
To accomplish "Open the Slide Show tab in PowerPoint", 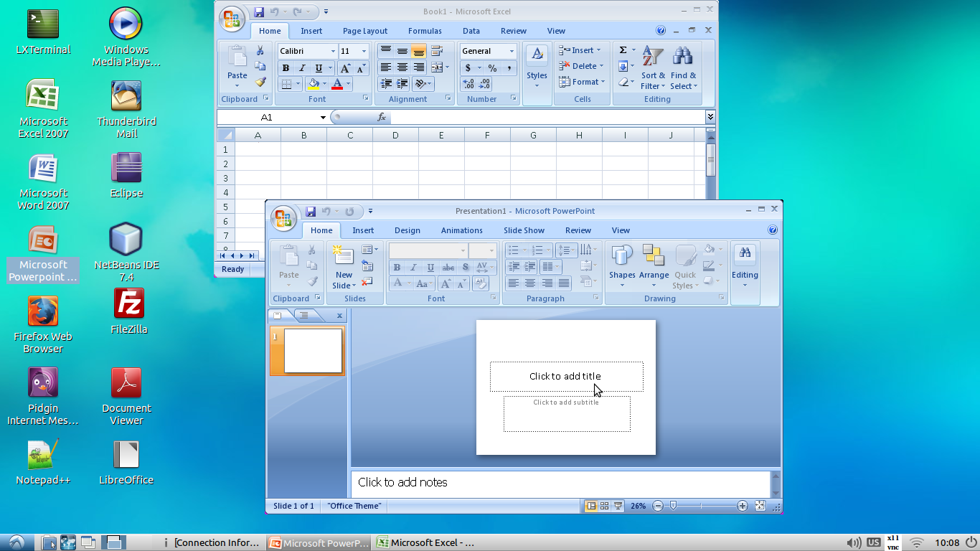I will click(524, 230).
